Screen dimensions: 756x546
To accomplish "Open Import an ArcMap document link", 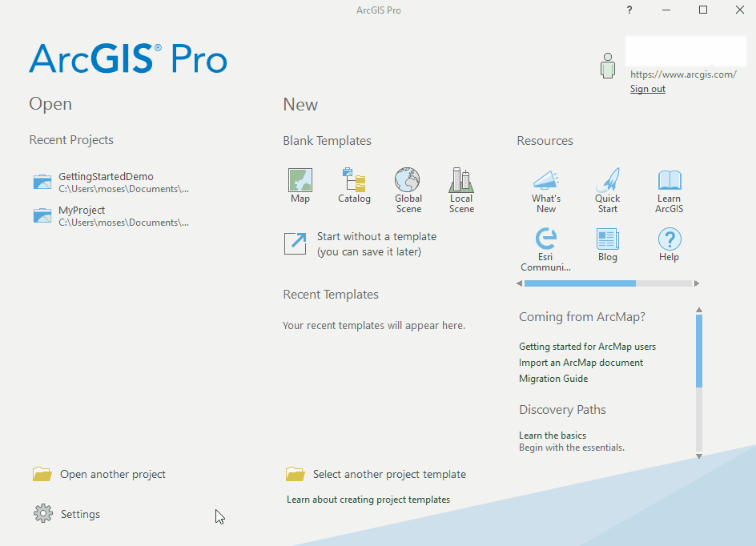I will pyautogui.click(x=581, y=363).
